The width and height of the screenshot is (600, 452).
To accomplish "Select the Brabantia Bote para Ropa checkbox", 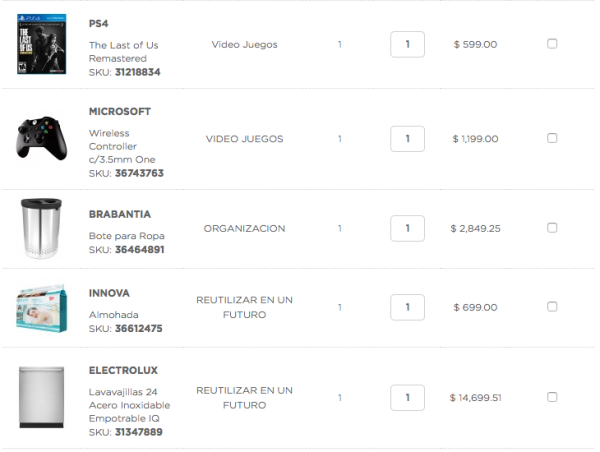I will 552,228.
